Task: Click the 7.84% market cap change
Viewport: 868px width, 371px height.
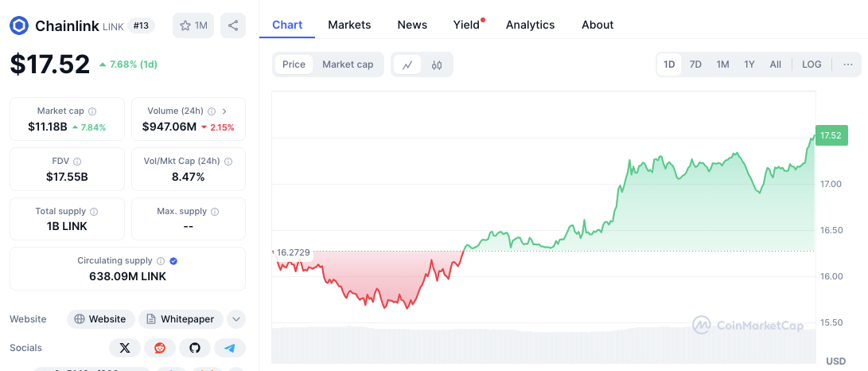Action: pyautogui.click(x=89, y=127)
